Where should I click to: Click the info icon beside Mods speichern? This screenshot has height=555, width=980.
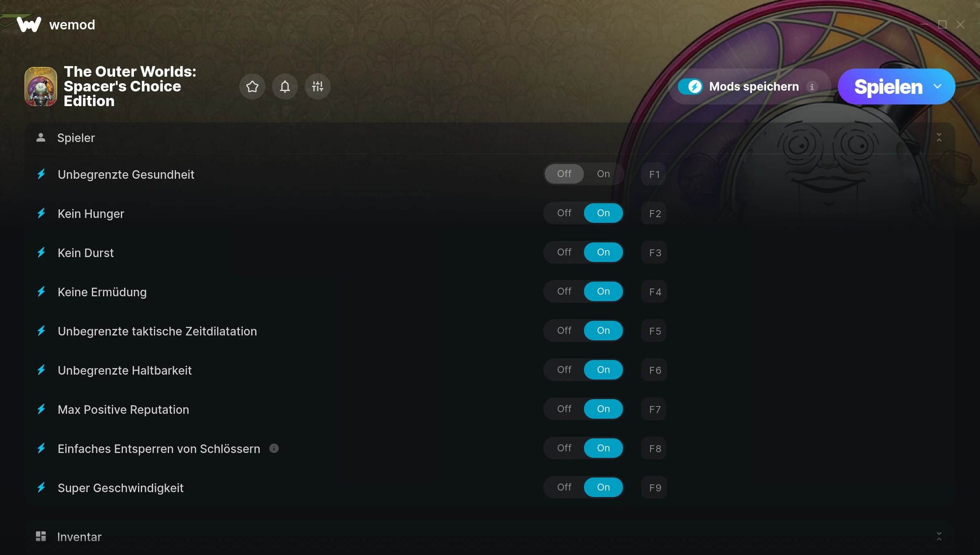click(812, 87)
